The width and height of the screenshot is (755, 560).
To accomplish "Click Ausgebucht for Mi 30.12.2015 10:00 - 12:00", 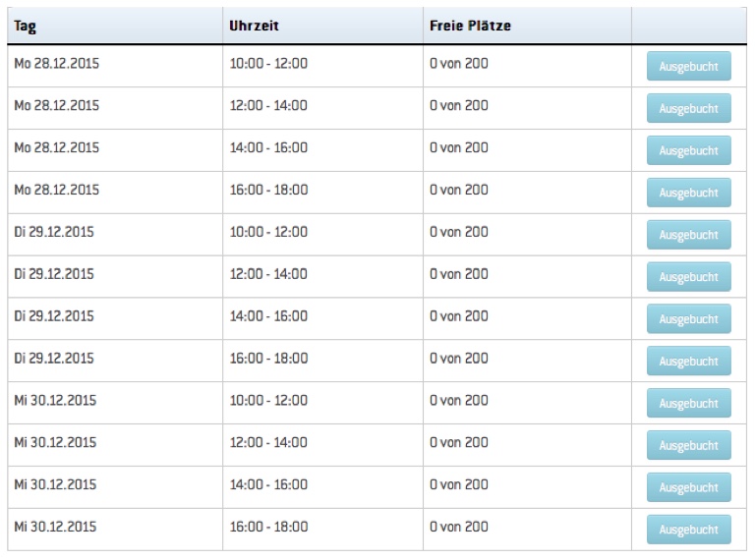I will pos(688,404).
